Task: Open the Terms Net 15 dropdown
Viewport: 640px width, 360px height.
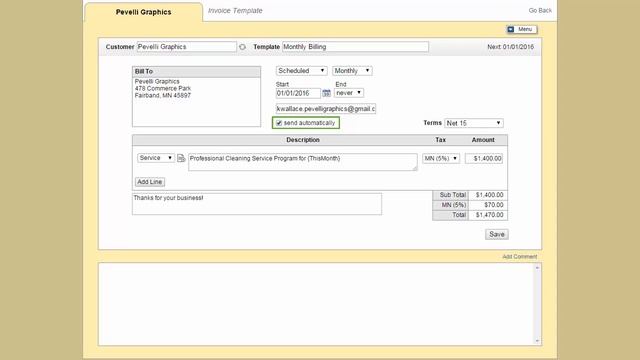Action: point(473,123)
